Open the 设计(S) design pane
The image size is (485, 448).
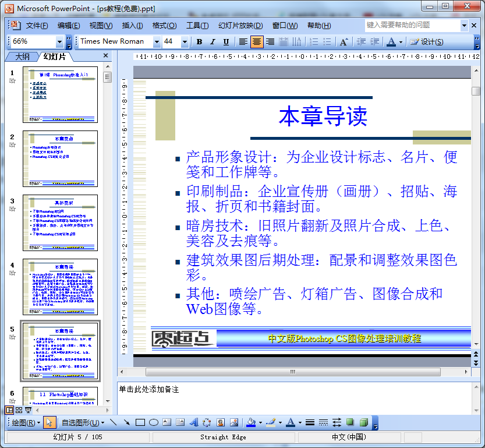click(x=427, y=41)
